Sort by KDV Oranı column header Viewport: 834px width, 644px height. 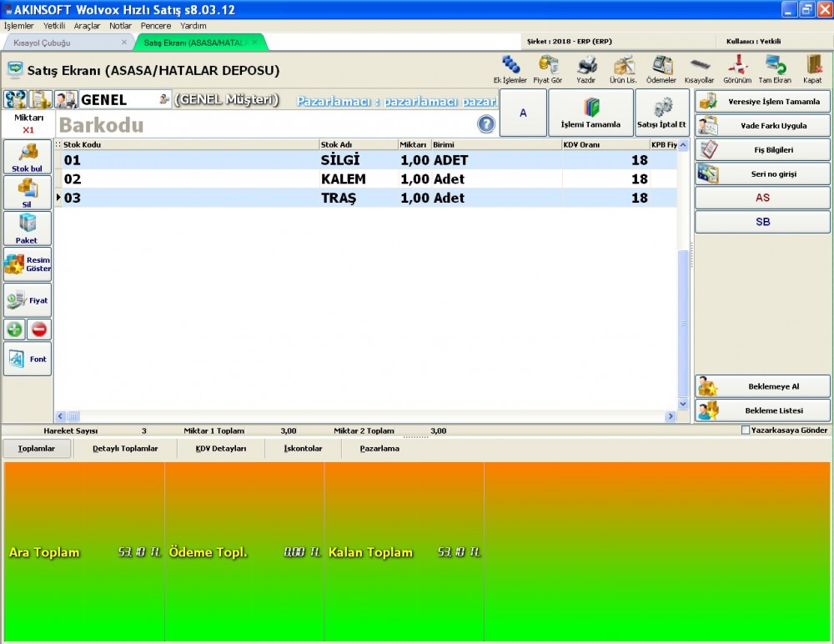pos(605,144)
